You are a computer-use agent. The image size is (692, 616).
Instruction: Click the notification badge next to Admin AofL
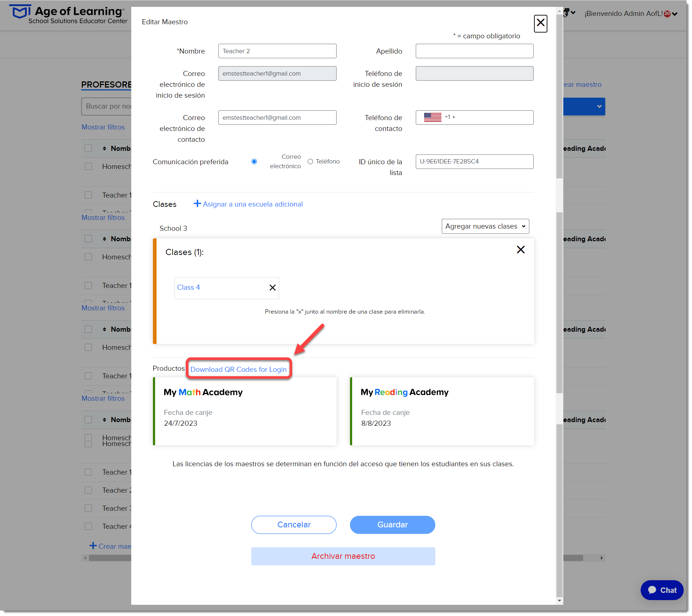[x=667, y=14]
